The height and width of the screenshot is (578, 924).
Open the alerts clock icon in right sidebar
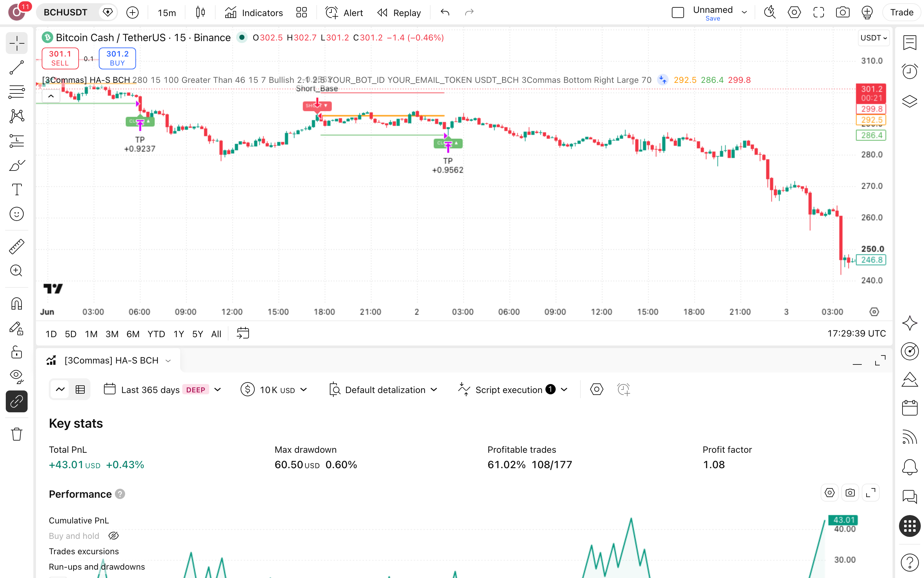click(x=910, y=72)
